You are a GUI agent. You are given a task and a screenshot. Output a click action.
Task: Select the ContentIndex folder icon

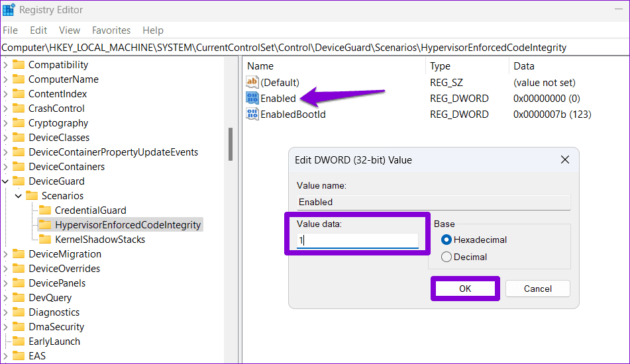click(x=19, y=93)
